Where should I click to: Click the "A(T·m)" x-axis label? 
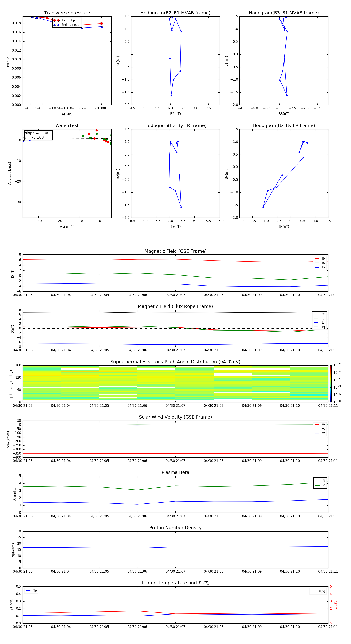coord(67,114)
